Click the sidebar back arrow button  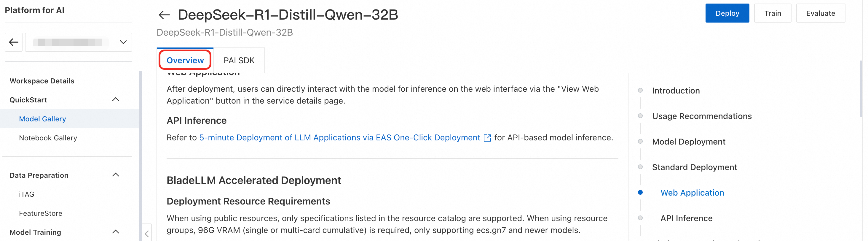[x=13, y=42]
